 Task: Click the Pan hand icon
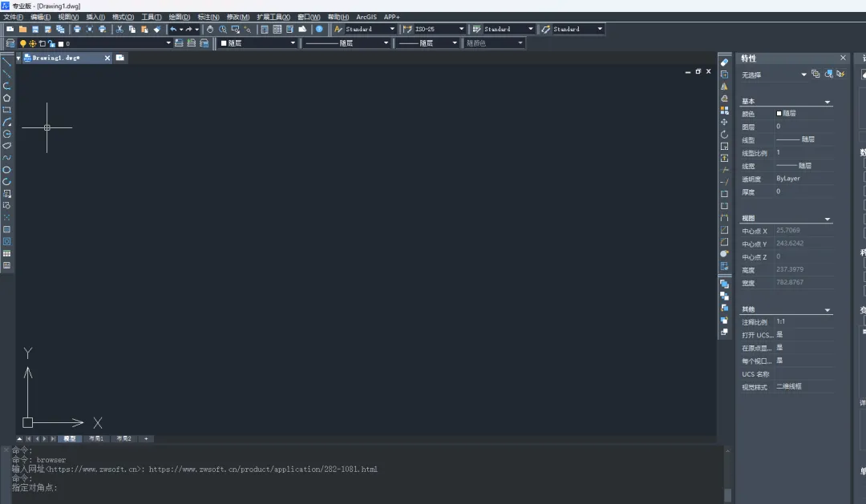point(210,30)
